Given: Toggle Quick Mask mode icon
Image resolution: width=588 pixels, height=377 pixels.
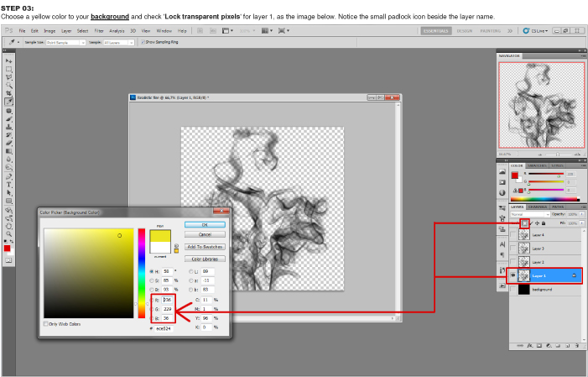Looking at the screenshot, I should (8, 260).
